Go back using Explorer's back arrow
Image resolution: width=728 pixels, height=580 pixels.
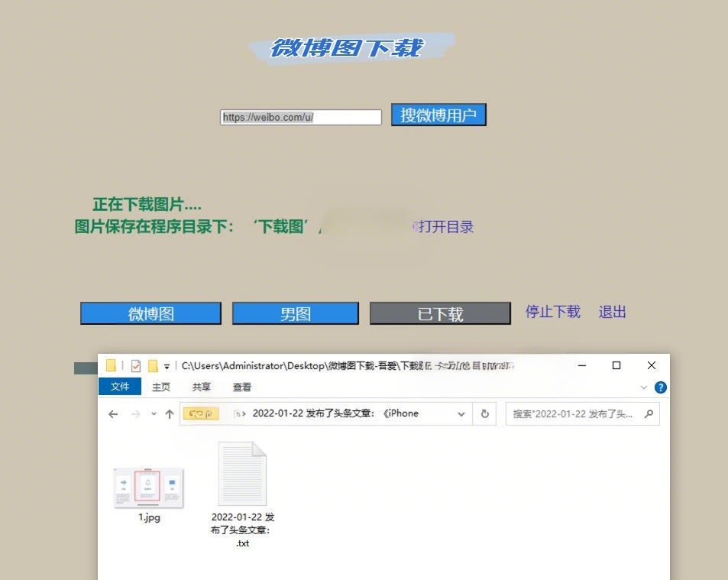coord(113,414)
